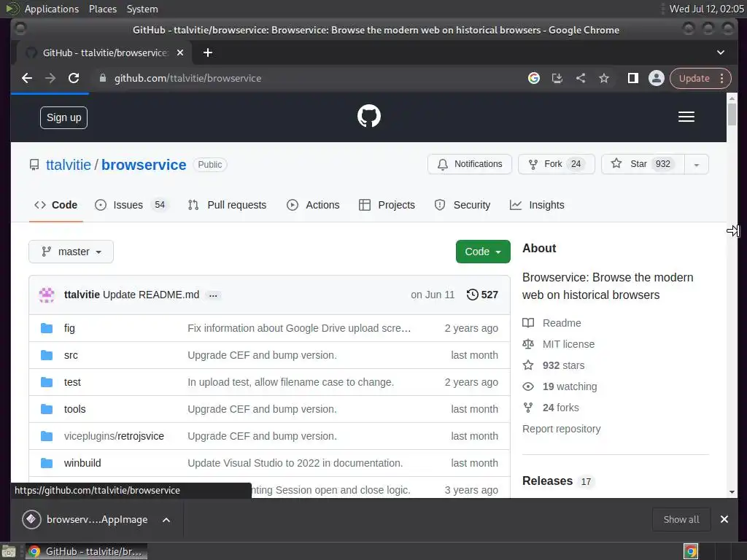Bookmark this page with the star icon
The height and width of the screenshot is (560, 747).
(603, 78)
